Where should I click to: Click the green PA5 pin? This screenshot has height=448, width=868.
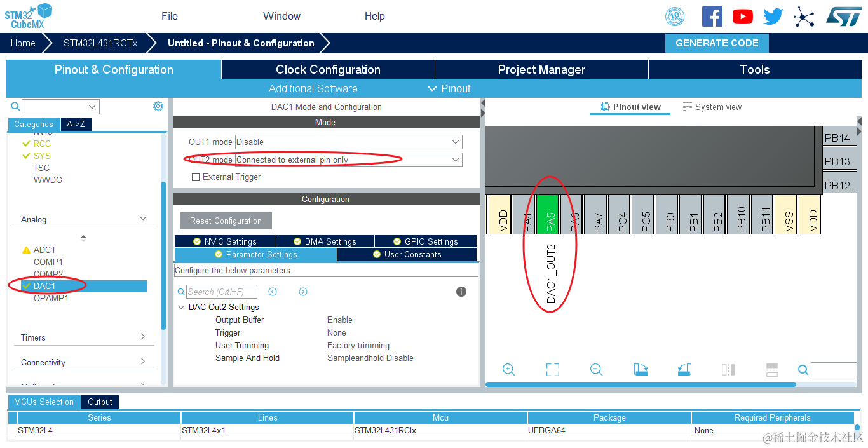click(x=548, y=215)
